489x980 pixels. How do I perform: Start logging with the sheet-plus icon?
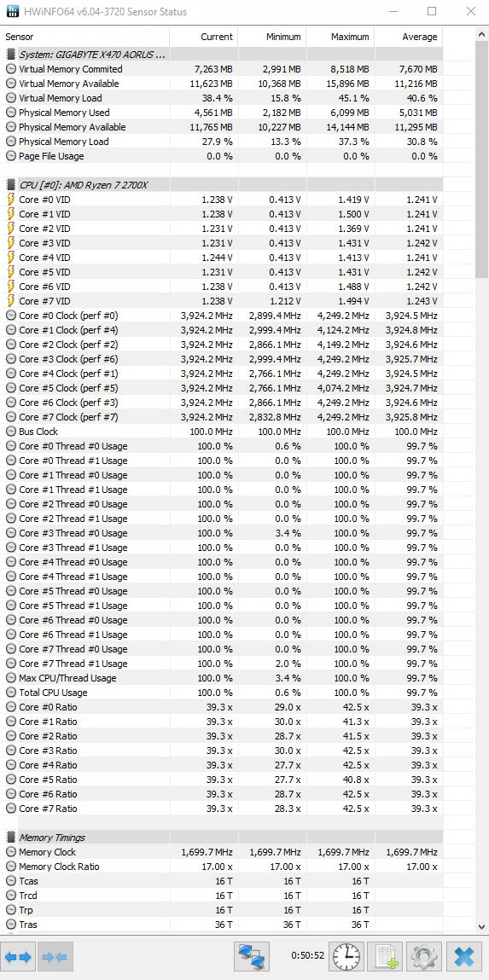(x=385, y=956)
